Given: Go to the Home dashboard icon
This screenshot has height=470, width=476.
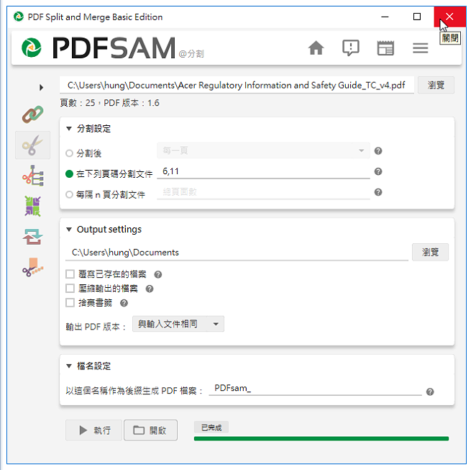Looking at the screenshot, I should point(316,48).
